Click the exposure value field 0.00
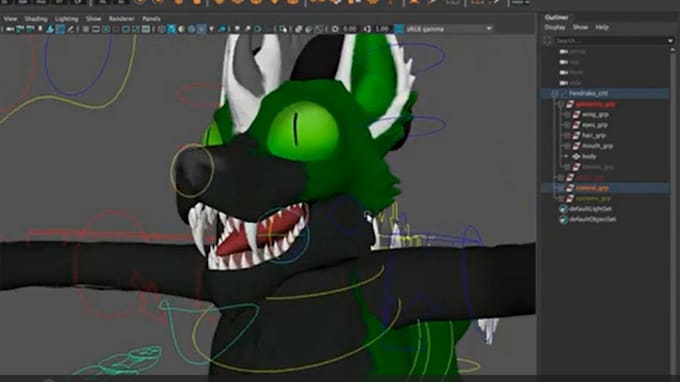This screenshot has height=382, width=680. (350, 29)
